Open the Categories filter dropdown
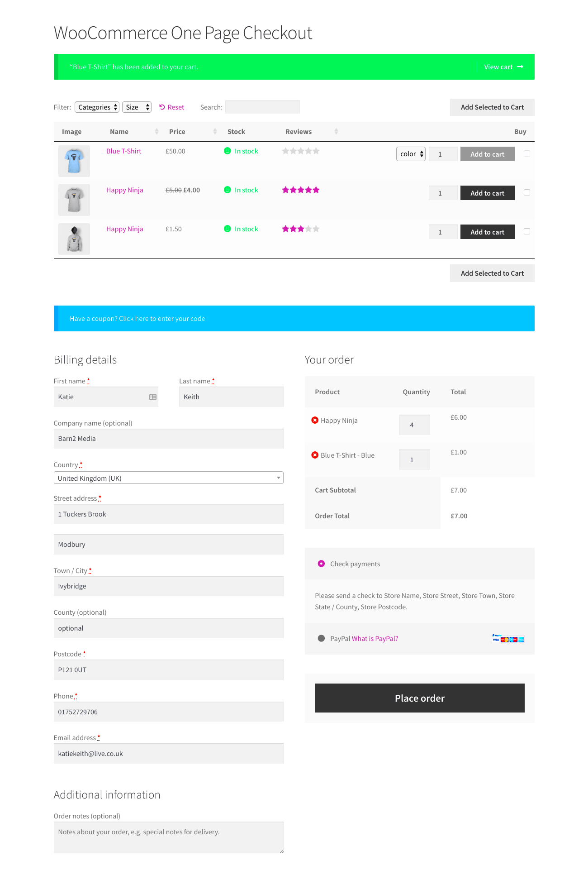Screen dimensions: 588x880 click(x=97, y=107)
